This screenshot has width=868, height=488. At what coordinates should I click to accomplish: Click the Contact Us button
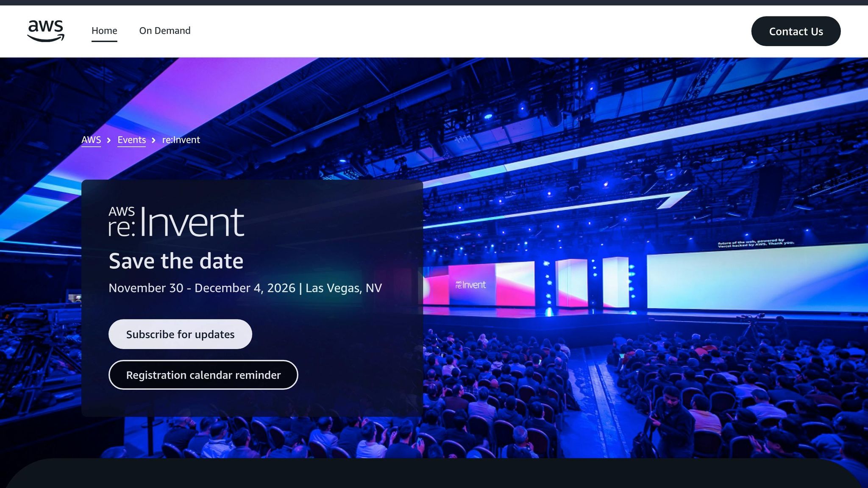click(796, 31)
